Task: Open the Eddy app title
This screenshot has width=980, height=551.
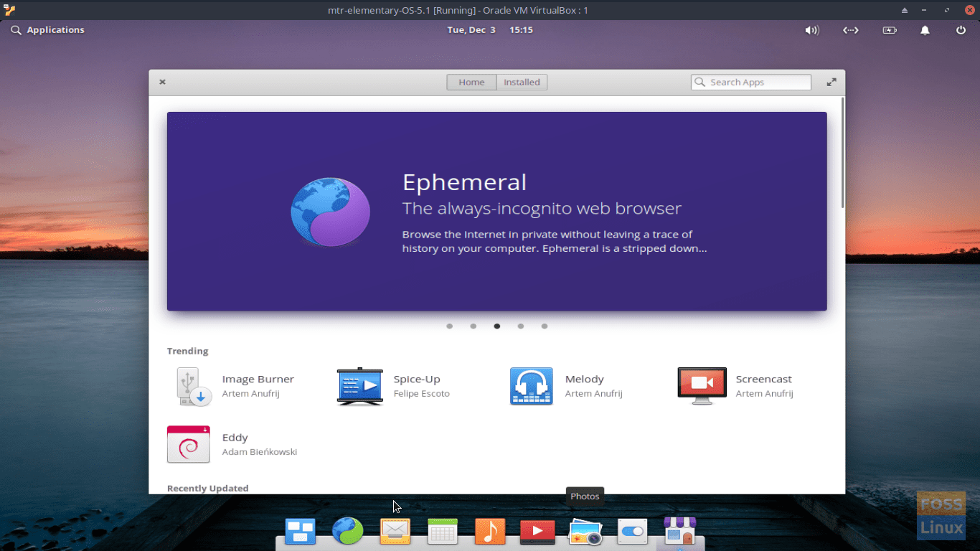Action: point(235,438)
